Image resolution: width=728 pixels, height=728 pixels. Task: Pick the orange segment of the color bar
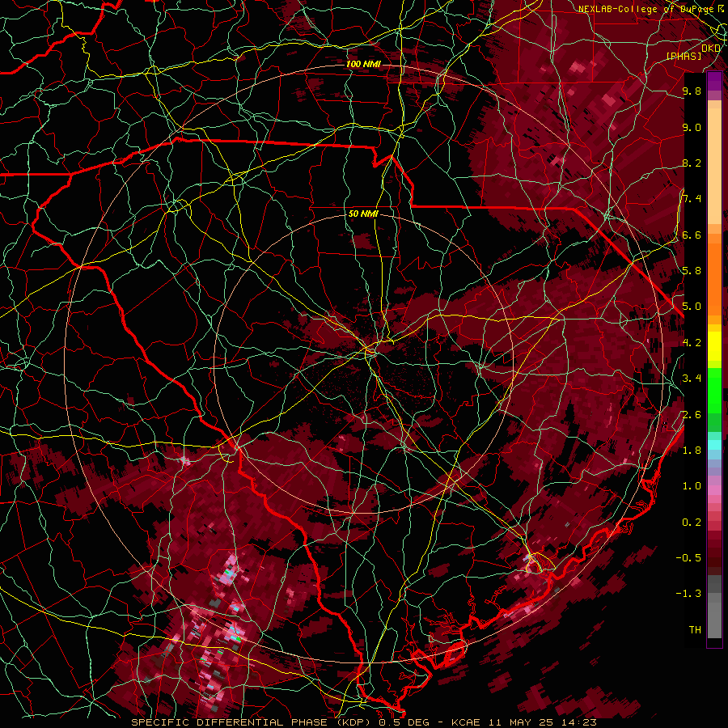click(714, 278)
